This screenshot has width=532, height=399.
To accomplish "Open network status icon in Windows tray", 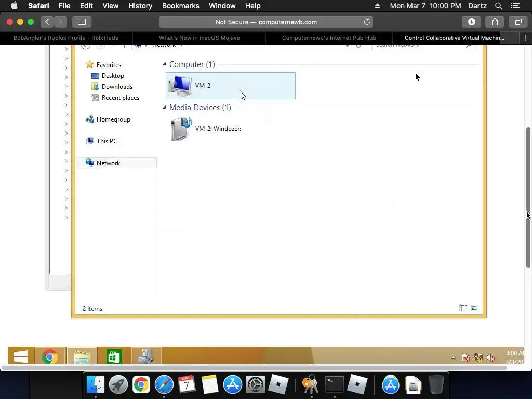I will [x=478, y=357].
